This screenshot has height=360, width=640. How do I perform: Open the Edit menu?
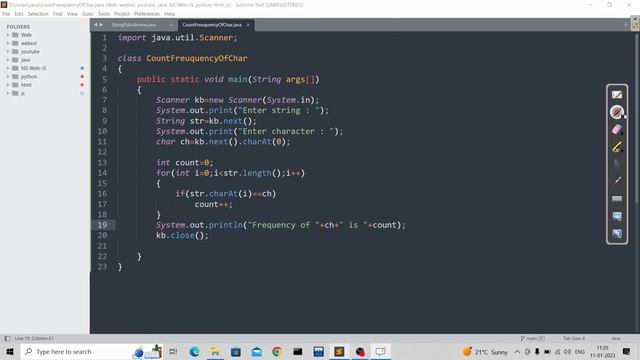[x=19, y=14]
